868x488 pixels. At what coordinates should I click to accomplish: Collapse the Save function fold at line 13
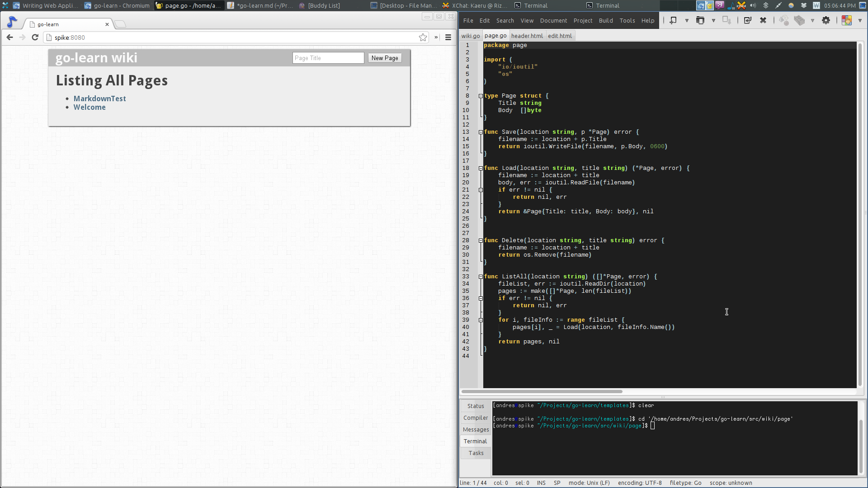tap(481, 132)
